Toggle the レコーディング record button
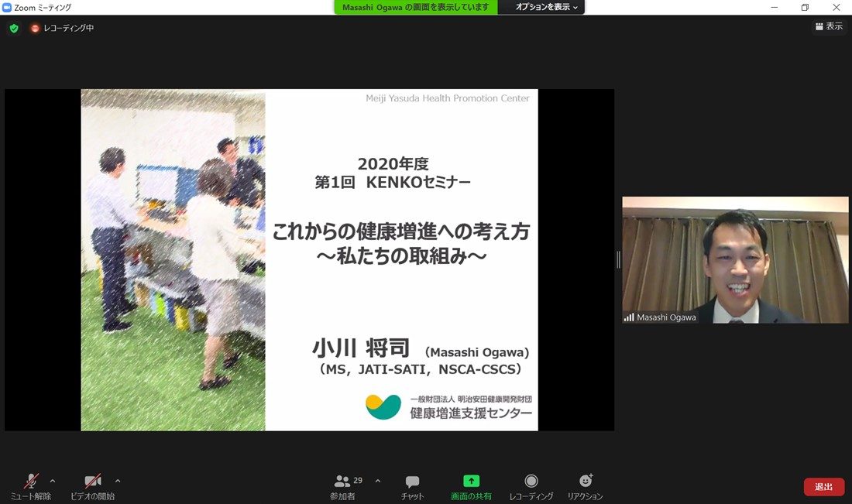The width and height of the screenshot is (852, 504). (x=531, y=487)
